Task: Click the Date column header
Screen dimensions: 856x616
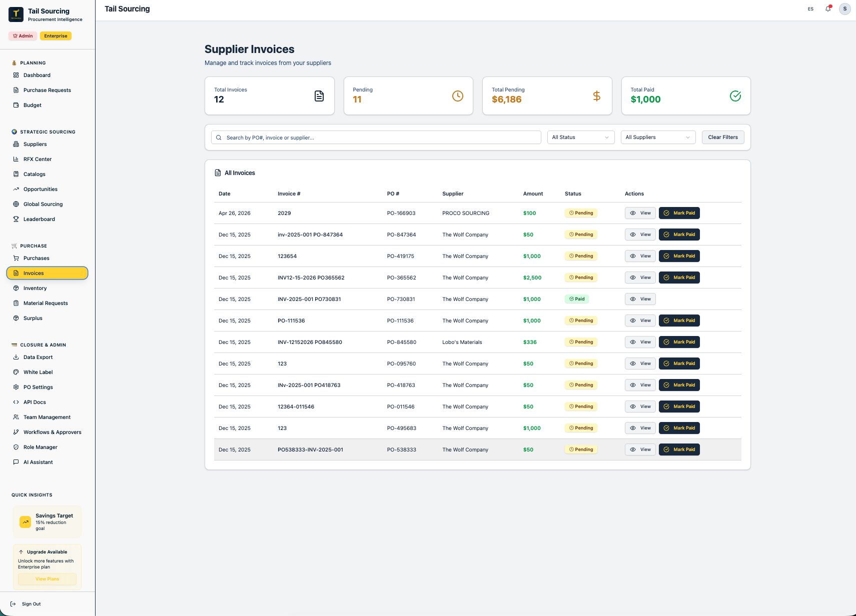Action: click(x=225, y=193)
